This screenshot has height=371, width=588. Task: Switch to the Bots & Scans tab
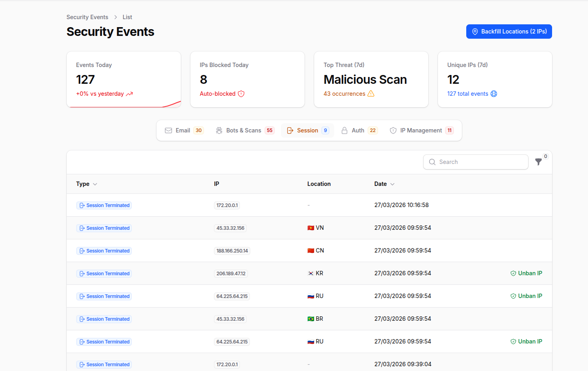[x=244, y=130]
